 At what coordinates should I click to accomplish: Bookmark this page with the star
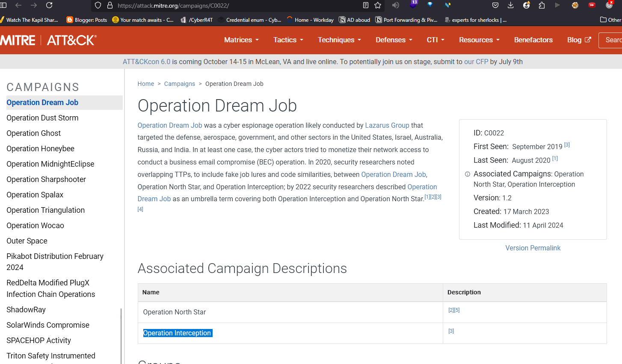coord(378,6)
